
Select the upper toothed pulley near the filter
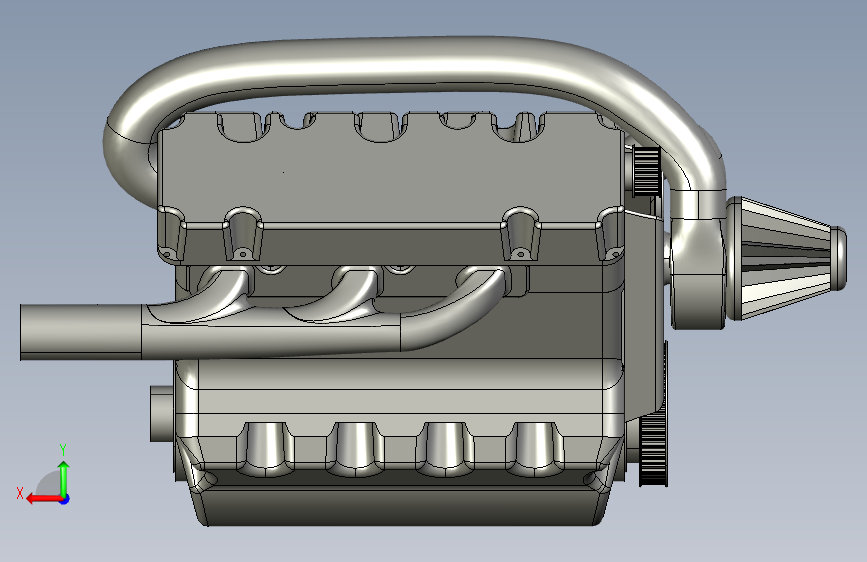click(647, 171)
